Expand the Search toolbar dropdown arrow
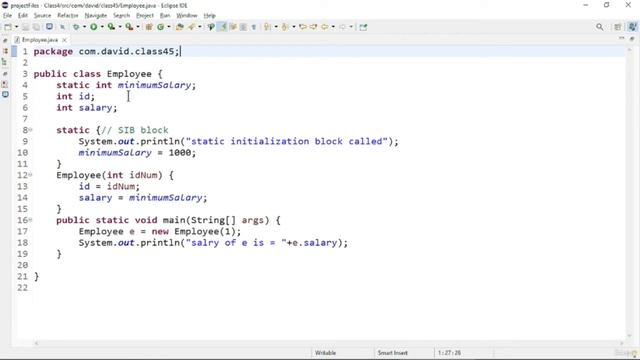 200,27
